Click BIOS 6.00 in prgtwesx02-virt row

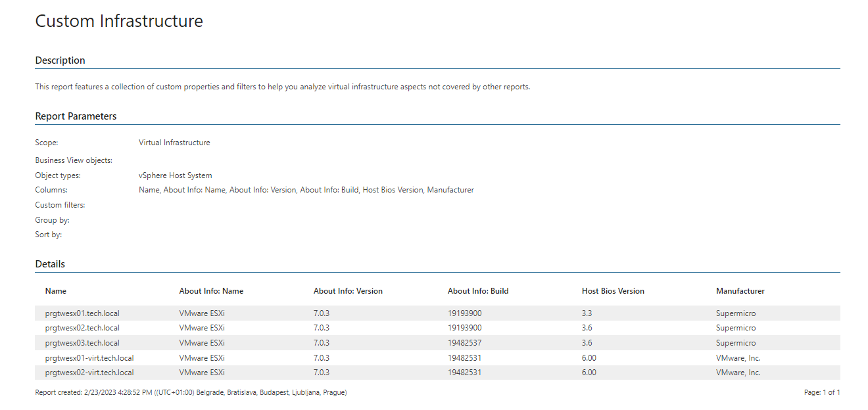589,373
